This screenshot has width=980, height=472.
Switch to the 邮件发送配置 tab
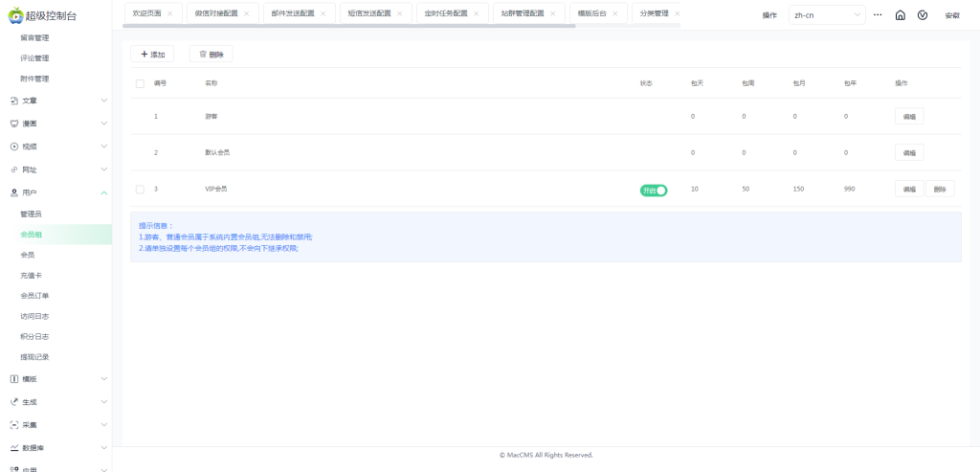[293, 13]
